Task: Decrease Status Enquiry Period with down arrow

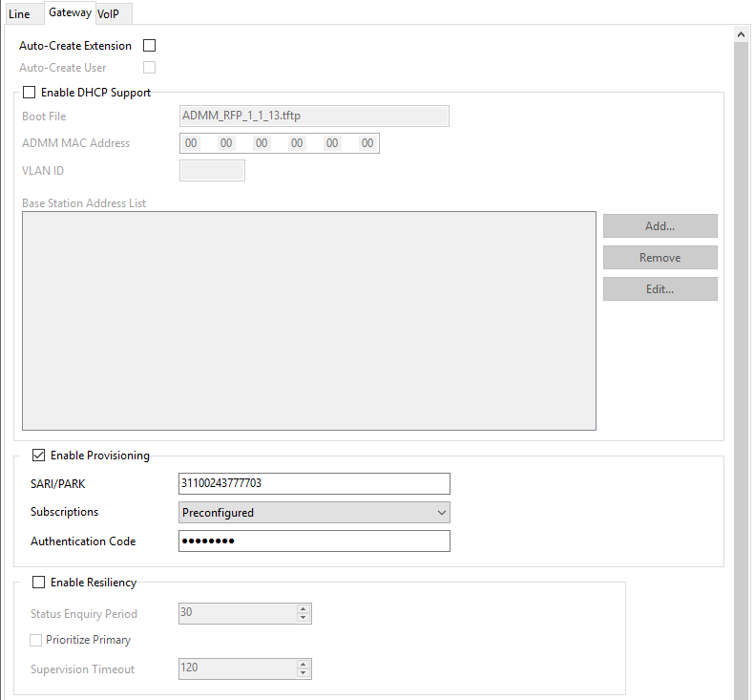Action: [x=303, y=618]
